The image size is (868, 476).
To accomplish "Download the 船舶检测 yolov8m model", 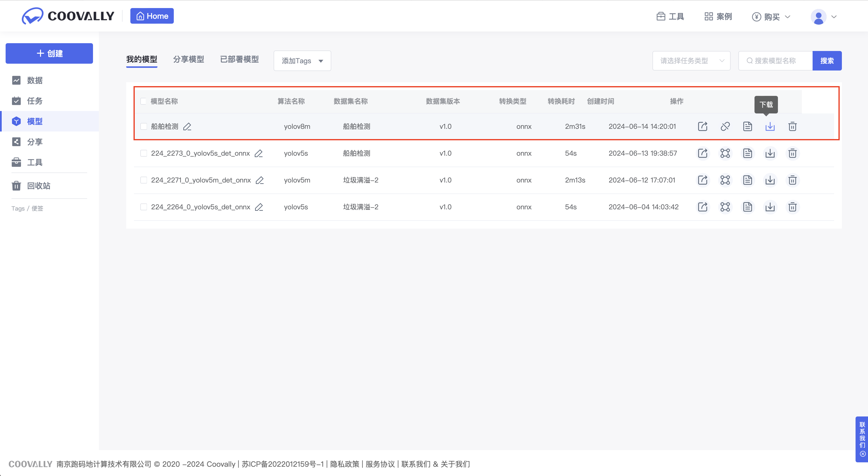I will (x=770, y=126).
